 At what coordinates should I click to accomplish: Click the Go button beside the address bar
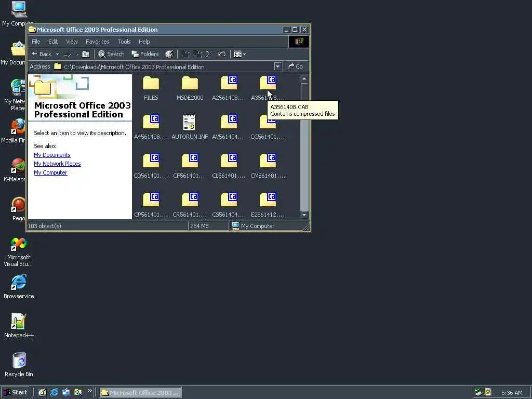(295, 66)
